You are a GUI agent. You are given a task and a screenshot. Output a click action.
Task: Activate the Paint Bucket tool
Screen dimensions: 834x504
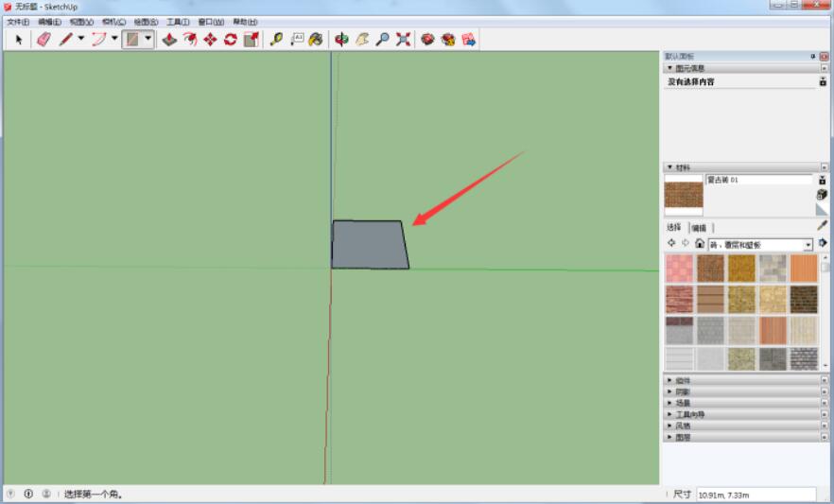[315, 39]
